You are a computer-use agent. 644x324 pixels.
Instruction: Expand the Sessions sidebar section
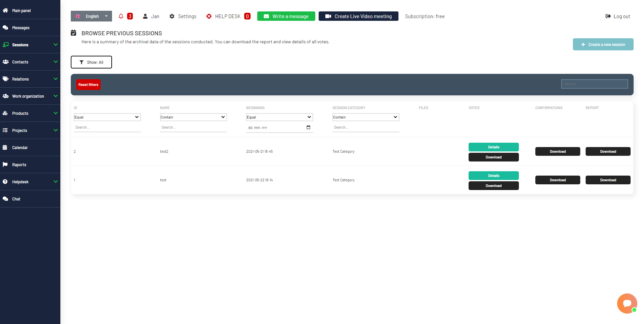pos(30,45)
